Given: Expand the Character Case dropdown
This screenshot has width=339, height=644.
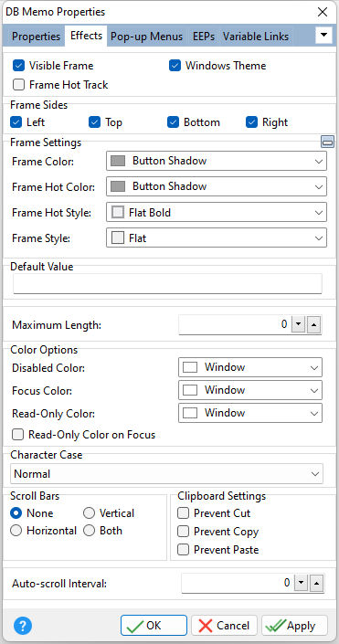Looking at the screenshot, I should (x=166, y=474).
